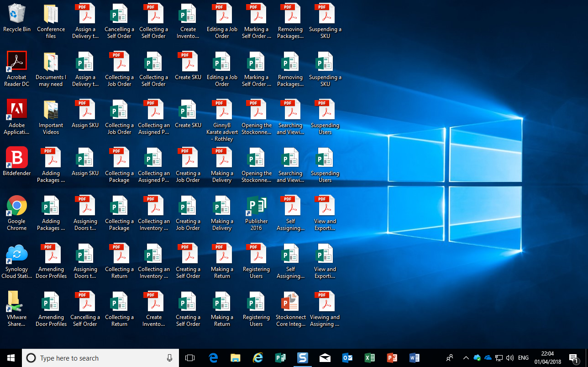Click the search box on the taskbar
Image resolution: width=588 pixels, height=367 pixels.
(x=91, y=358)
